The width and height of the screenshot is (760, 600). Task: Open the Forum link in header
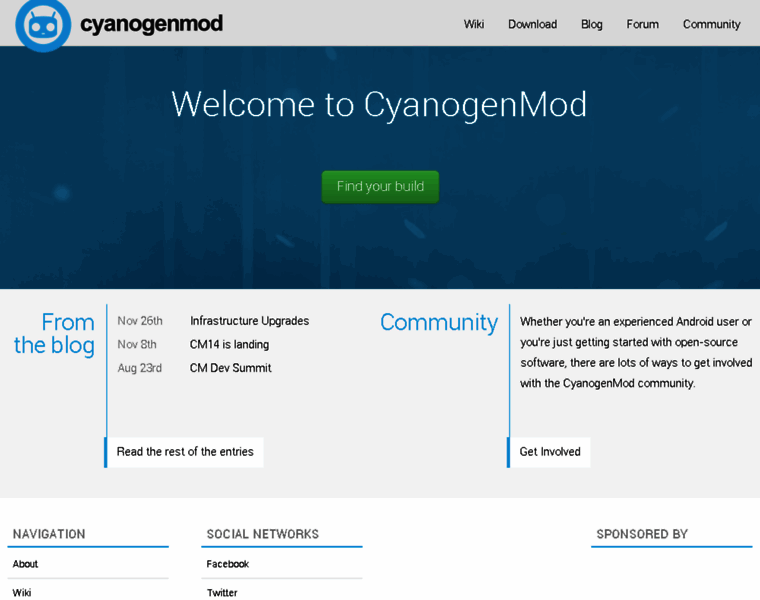pyautogui.click(x=642, y=24)
